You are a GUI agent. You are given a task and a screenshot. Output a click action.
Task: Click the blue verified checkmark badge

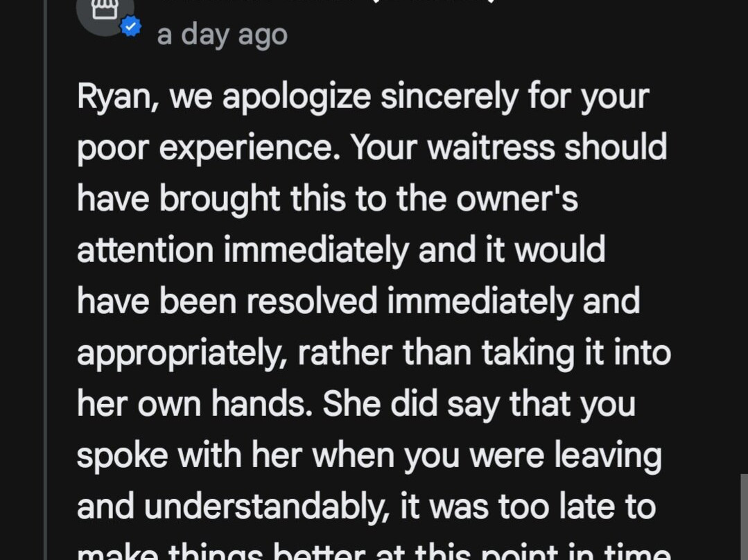coord(130,27)
